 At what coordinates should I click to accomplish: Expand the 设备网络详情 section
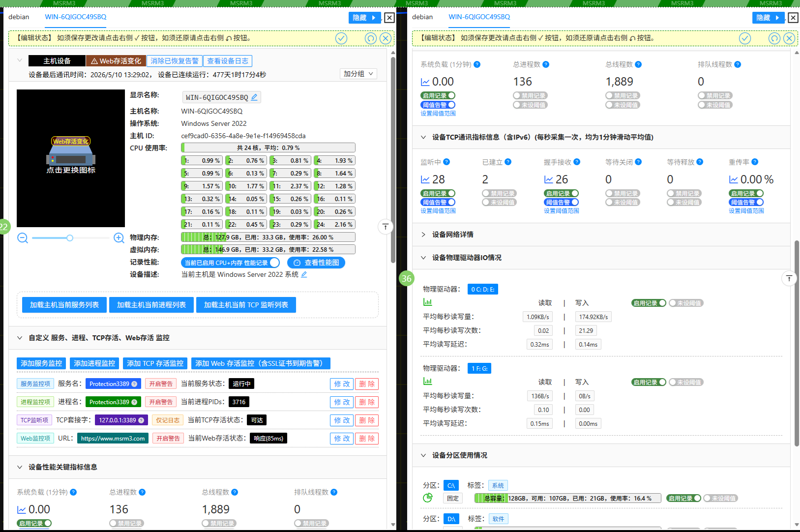point(423,235)
